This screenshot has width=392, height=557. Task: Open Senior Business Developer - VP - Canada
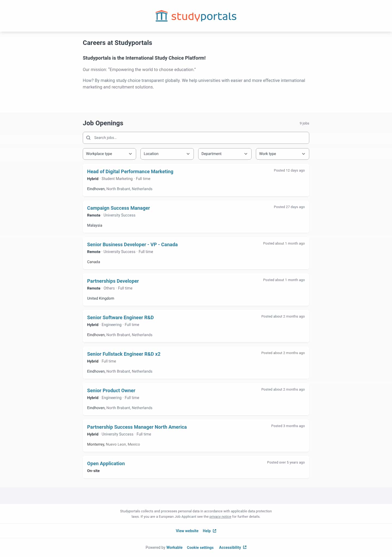(132, 245)
